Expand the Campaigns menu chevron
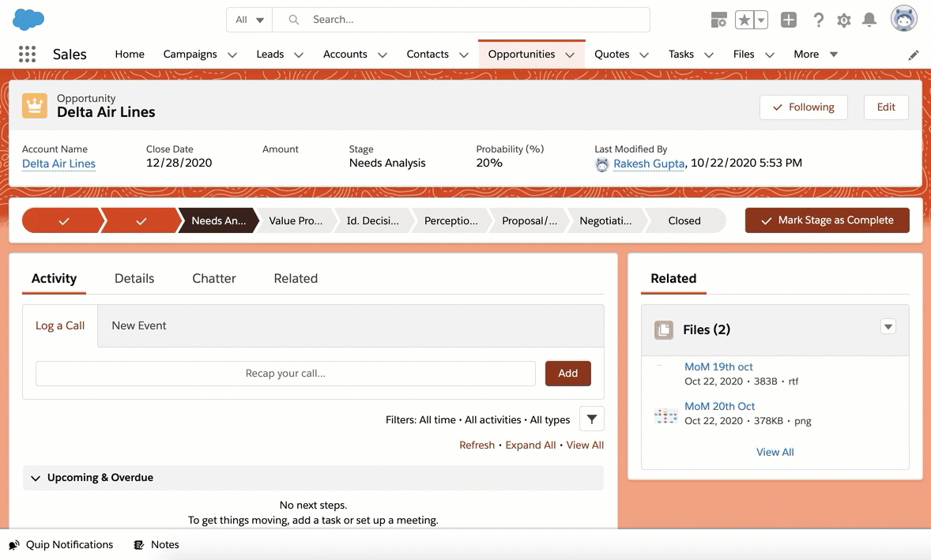 tap(232, 55)
